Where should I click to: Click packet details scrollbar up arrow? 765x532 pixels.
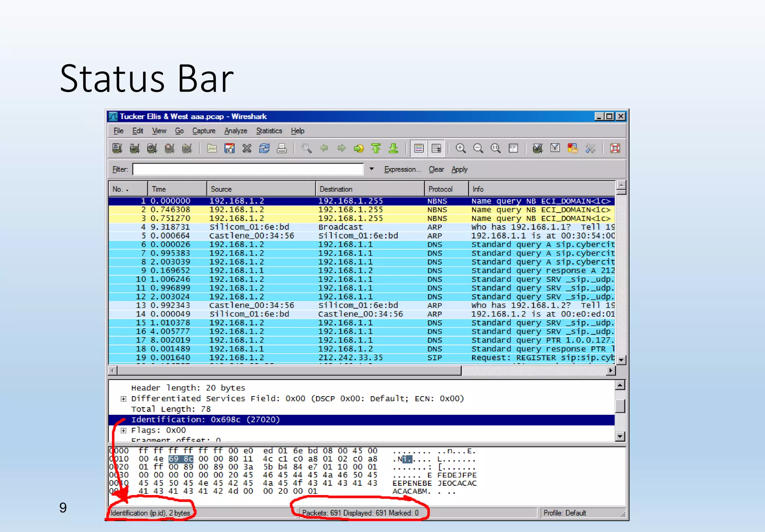620,385
